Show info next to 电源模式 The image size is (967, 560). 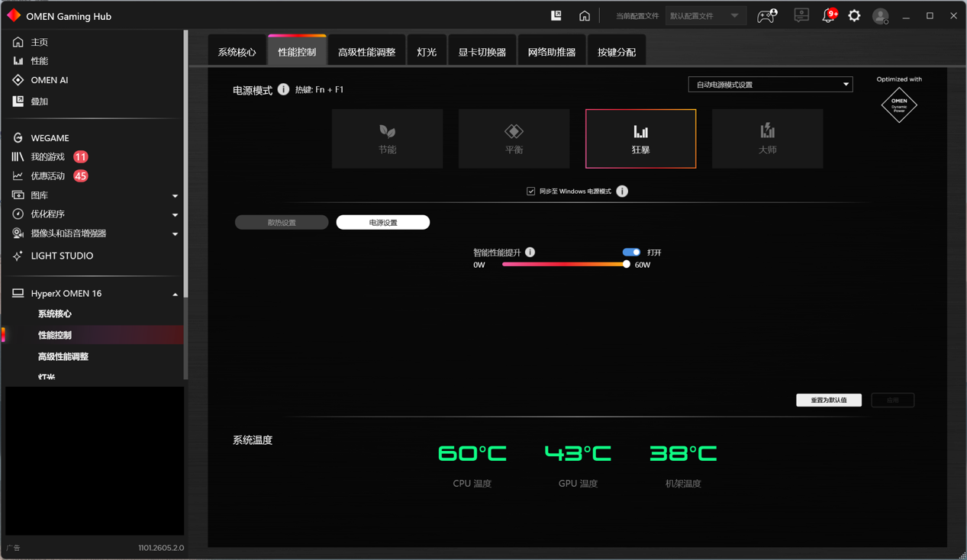tap(283, 89)
